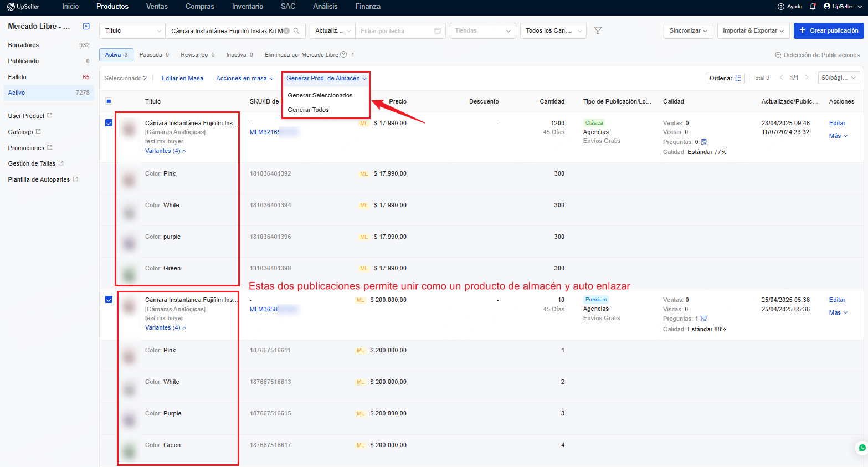The height and width of the screenshot is (467, 868).
Task: Open the Inventario top menu
Action: point(248,7)
